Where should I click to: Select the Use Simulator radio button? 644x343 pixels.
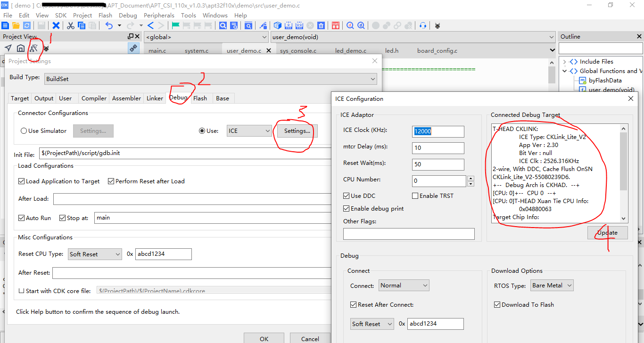click(24, 131)
